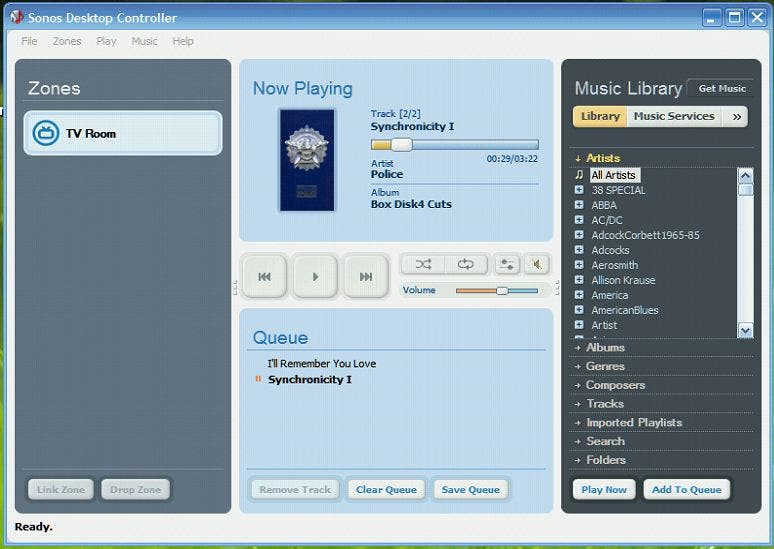Expand the America artist node
Viewport: 774px width, 549px height.
[x=580, y=295]
